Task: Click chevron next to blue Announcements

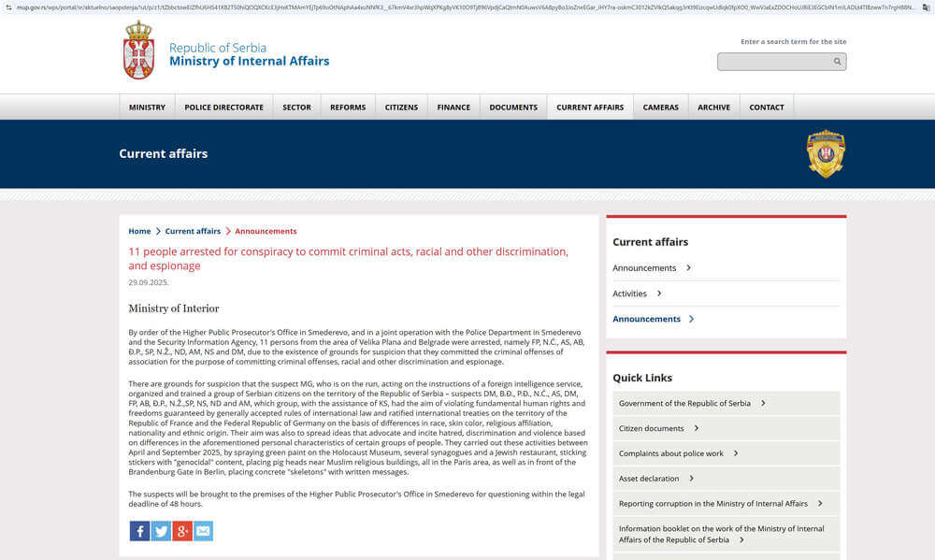Action: pyautogui.click(x=691, y=319)
